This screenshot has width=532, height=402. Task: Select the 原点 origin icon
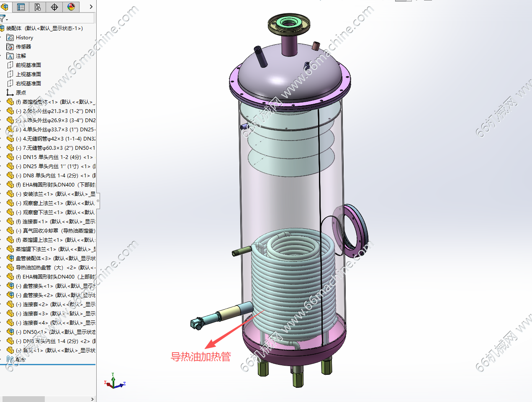(x=10, y=93)
